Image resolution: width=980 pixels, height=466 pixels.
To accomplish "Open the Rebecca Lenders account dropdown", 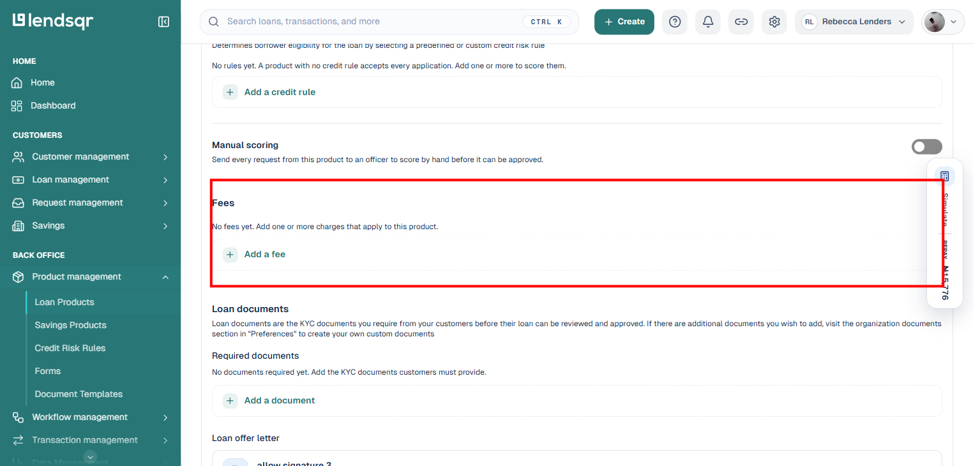I will (x=854, y=22).
